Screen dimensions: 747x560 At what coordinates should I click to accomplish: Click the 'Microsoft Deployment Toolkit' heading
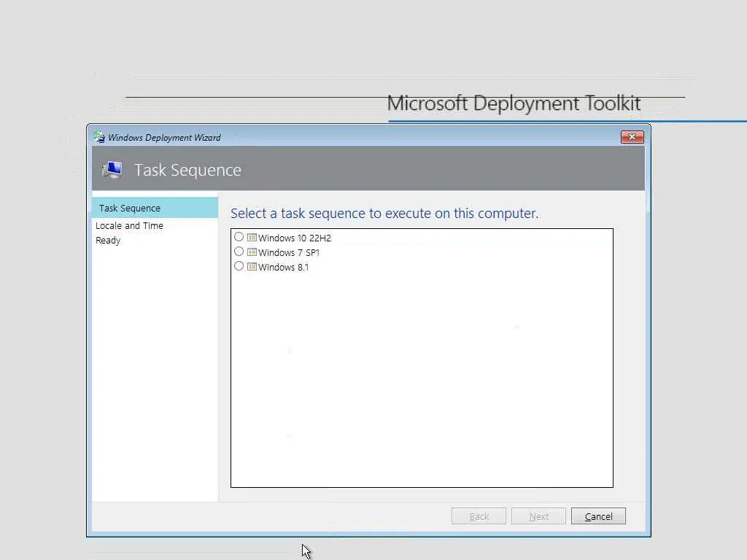[514, 104]
